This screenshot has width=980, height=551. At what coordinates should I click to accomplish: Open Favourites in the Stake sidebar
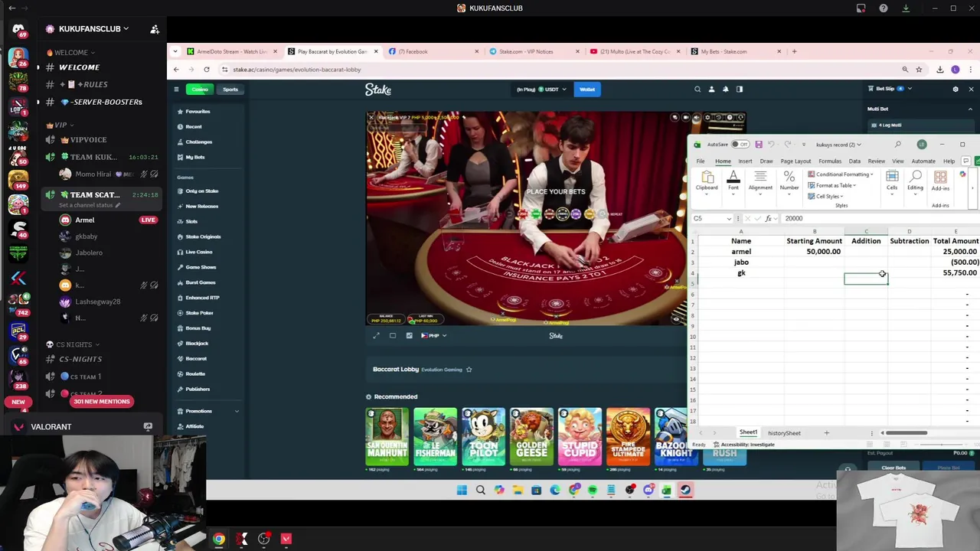click(198, 111)
